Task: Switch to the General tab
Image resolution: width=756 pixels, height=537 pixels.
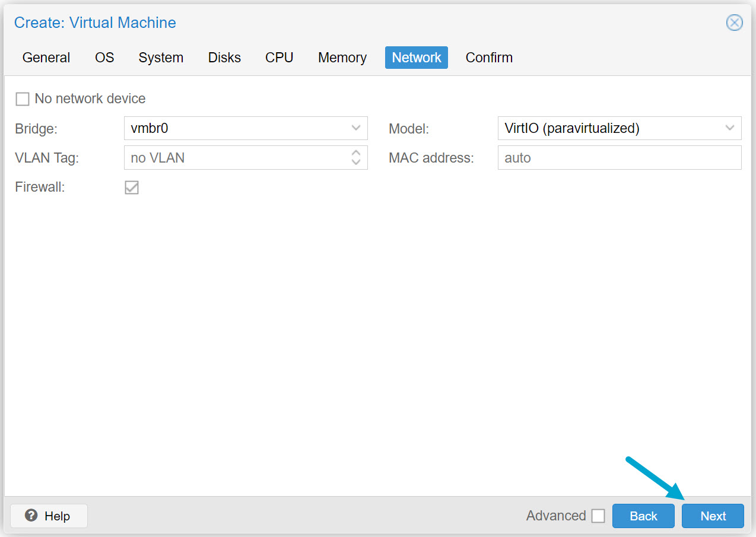Action: [x=46, y=57]
